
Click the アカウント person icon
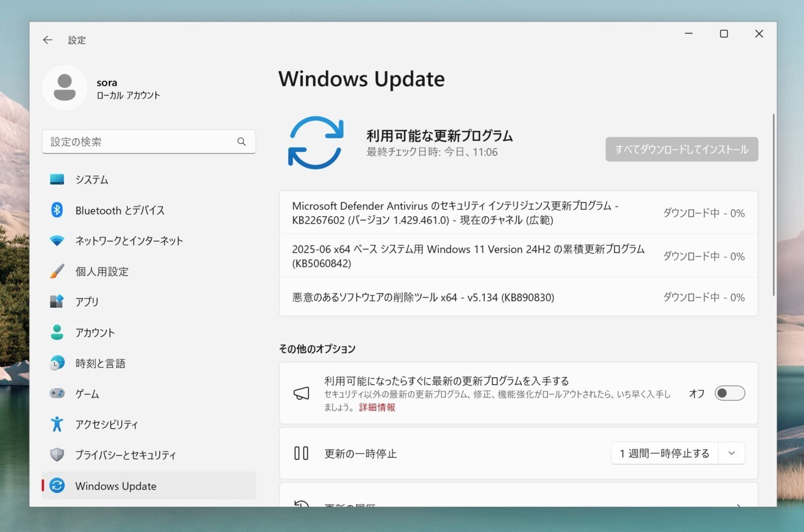(x=57, y=332)
